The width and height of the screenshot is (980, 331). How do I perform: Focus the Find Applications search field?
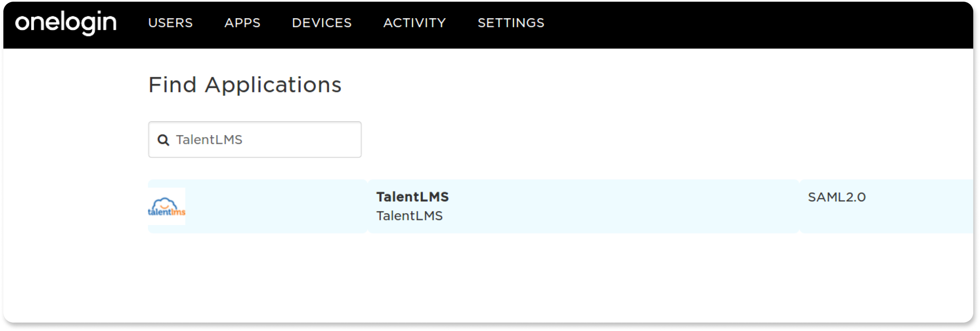[295, 140]
